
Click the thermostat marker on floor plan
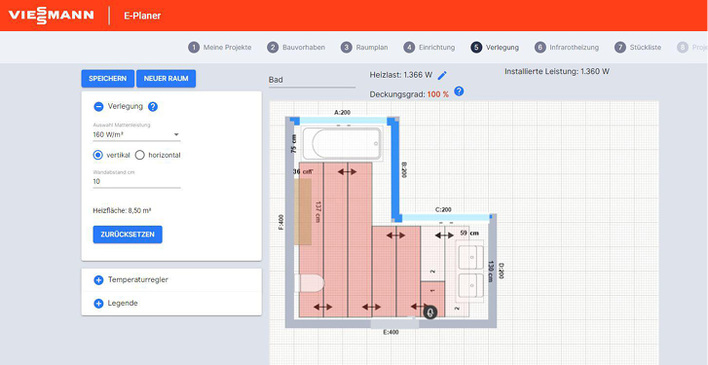coord(430,312)
